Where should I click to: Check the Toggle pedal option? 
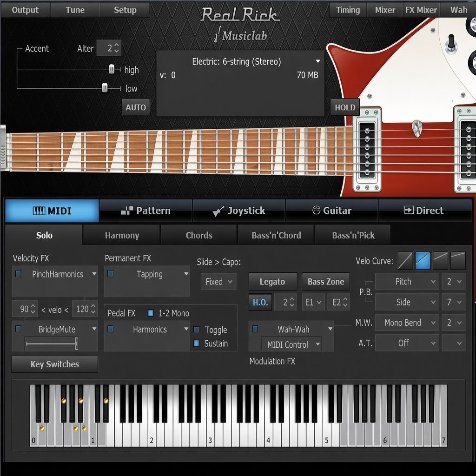click(197, 330)
